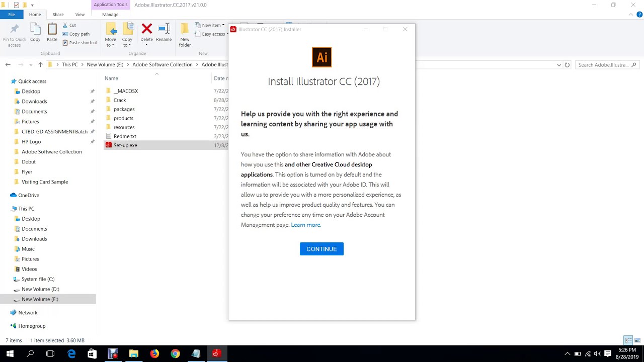
Task: Click New Volume (E:) in address breadcrumb
Action: [105, 65]
